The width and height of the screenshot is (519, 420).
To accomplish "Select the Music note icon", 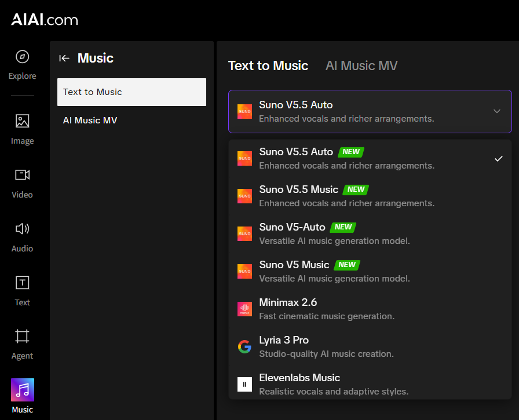I will point(22,390).
